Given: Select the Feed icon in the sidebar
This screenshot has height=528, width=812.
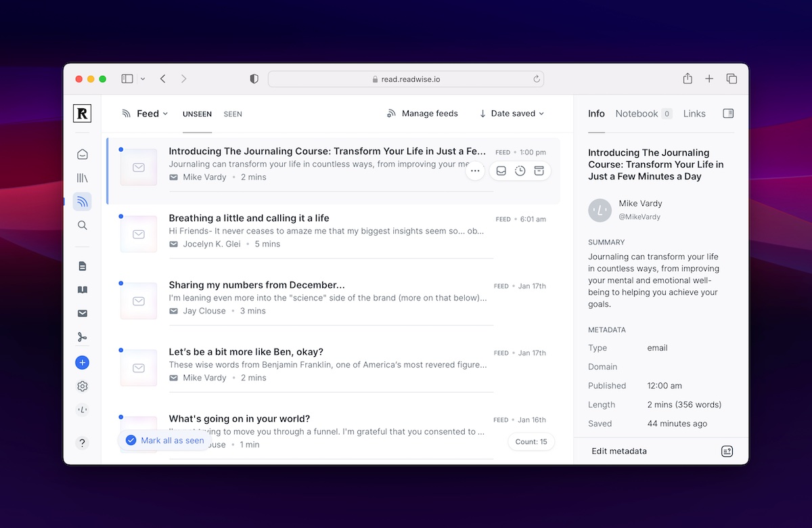Looking at the screenshot, I should tap(82, 202).
